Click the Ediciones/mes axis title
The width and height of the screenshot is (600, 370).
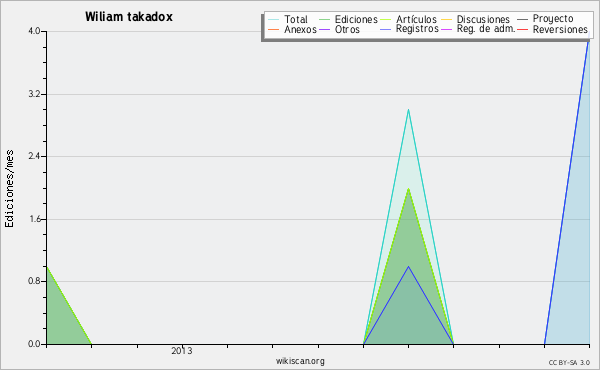tap(9, 189)
